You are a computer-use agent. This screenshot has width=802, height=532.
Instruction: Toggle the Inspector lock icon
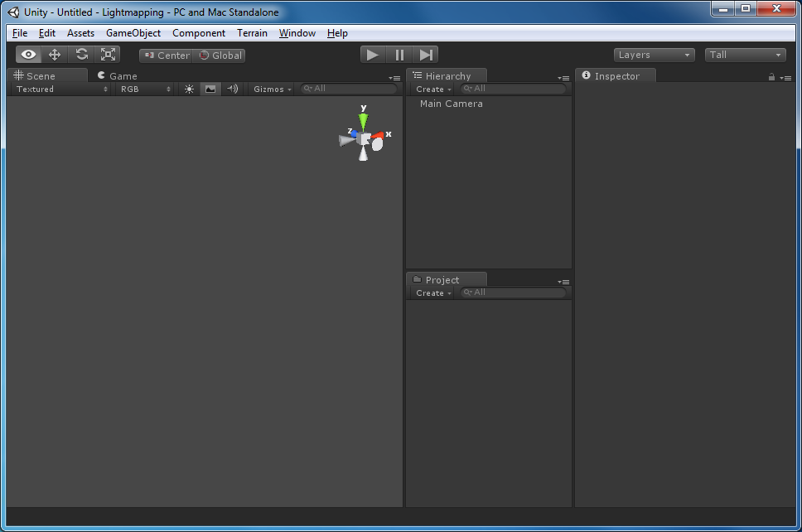[x=771, y=77]
